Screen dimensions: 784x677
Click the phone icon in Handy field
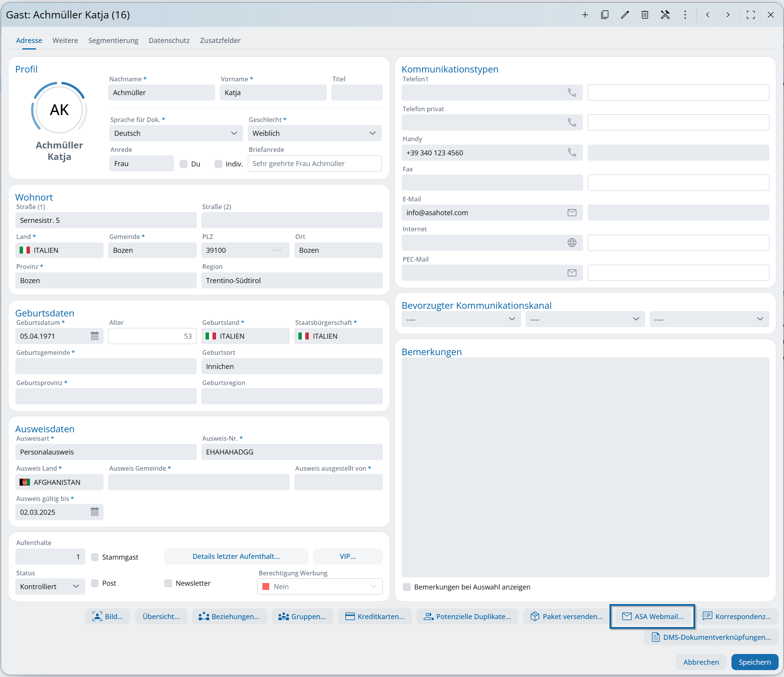coord(572,153)
